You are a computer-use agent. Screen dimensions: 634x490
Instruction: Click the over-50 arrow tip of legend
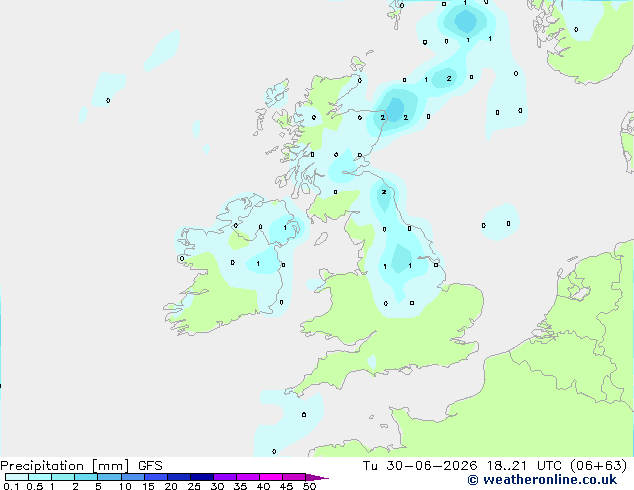pos(317,478)
